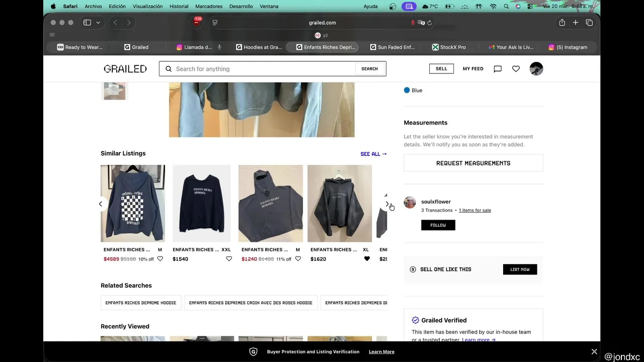644x362 pixels.
Task: Click the Search for anything field
Action: [x=257, y=69]
